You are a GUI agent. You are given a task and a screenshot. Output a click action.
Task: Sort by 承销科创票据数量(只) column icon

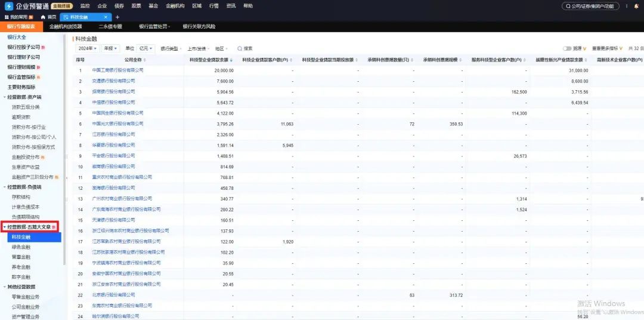(411, 60)
